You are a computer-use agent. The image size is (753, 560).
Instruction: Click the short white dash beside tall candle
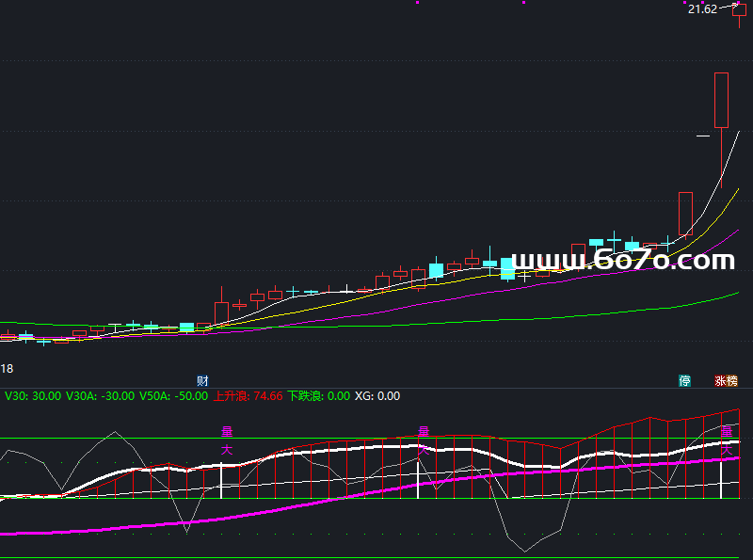coord(702,136)
